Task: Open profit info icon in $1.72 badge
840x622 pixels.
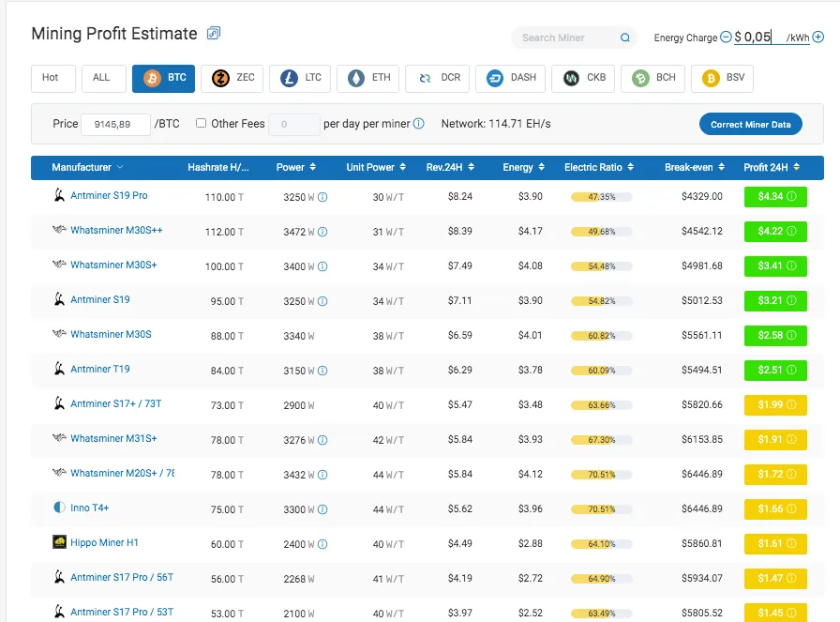Action: (791, 474)
